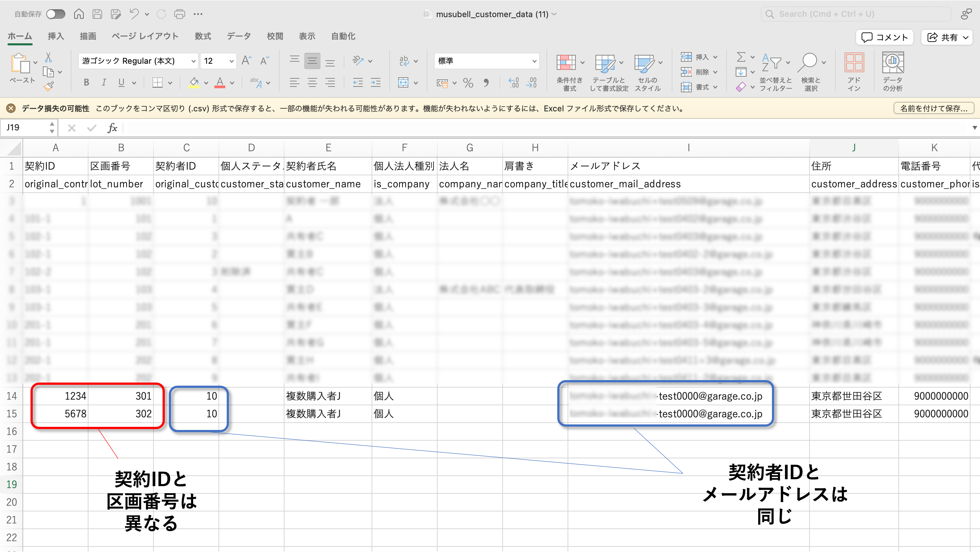Toggle the 自動保存 autosave switch
Screen dimensions: 980x552
(x=55, y=14)
